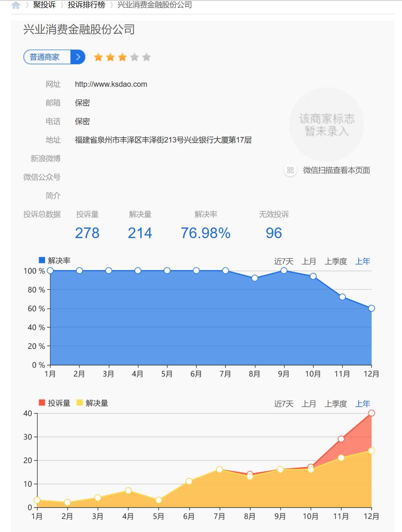The width and height of the screenshot is (402, 532).
Task: Click the first gold rating star
Action: tap(98, 57)
